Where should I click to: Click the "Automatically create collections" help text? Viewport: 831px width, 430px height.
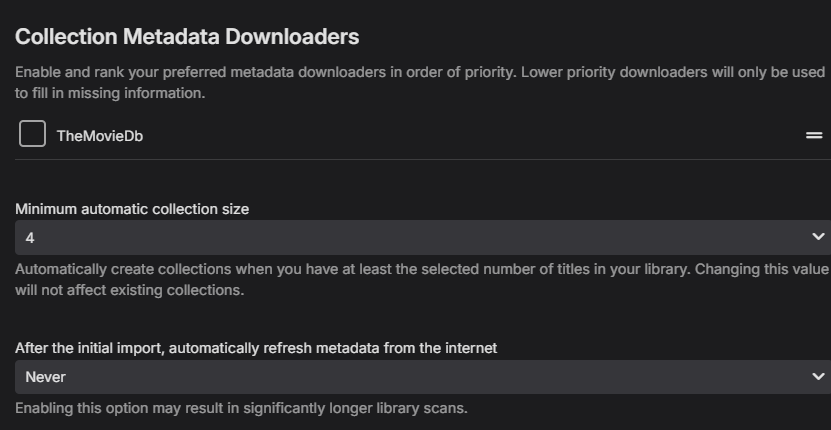(300, 269)
